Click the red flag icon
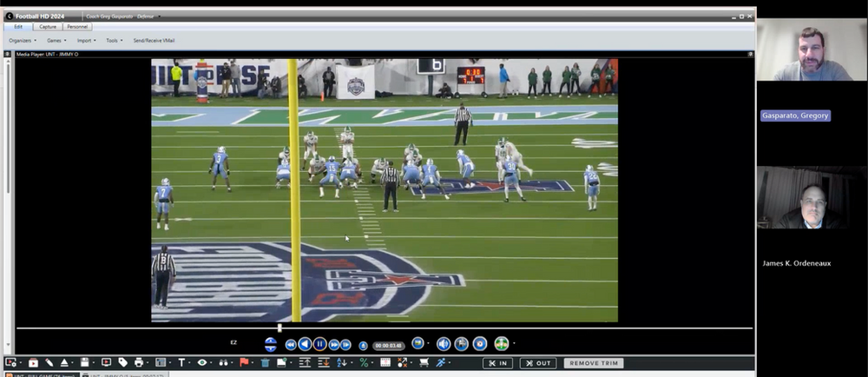Image resolution: width=868 pixels, height=377 pixels. click(244, 362)
